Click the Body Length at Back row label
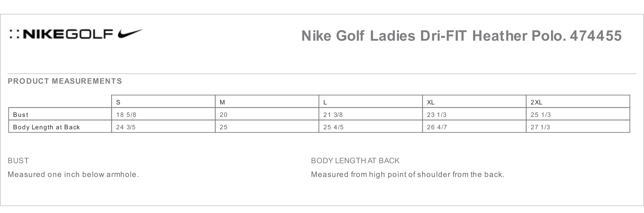Image resolution: width=644 pixels, height=213 pixels. pyautogui.click(x=46, y=127)
